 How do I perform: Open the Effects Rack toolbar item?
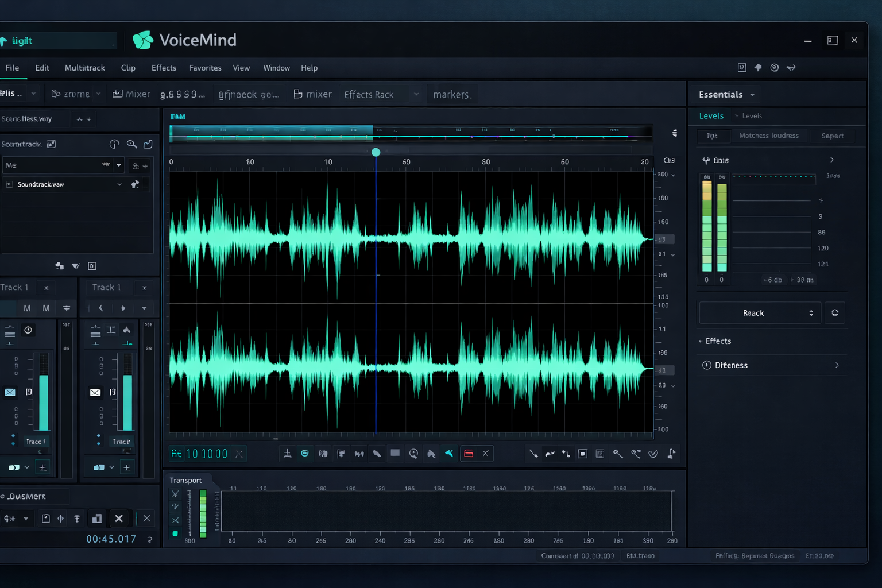(x=369, y=94)
